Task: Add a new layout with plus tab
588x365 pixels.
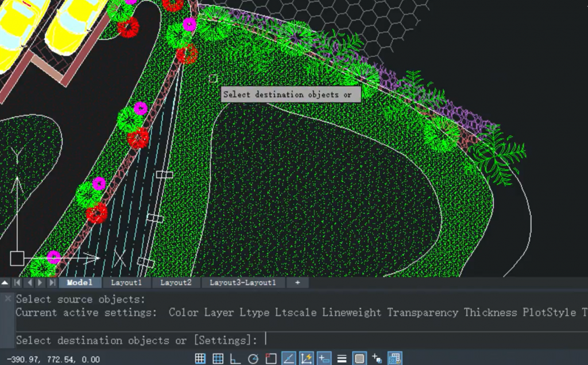Action: pyautogui.click(x=297, y=282)
